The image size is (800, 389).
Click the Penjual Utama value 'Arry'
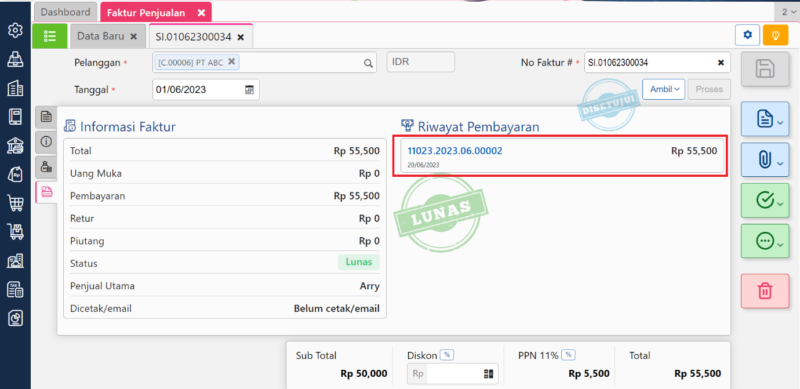pyautogui.click(x=369, y=286)
